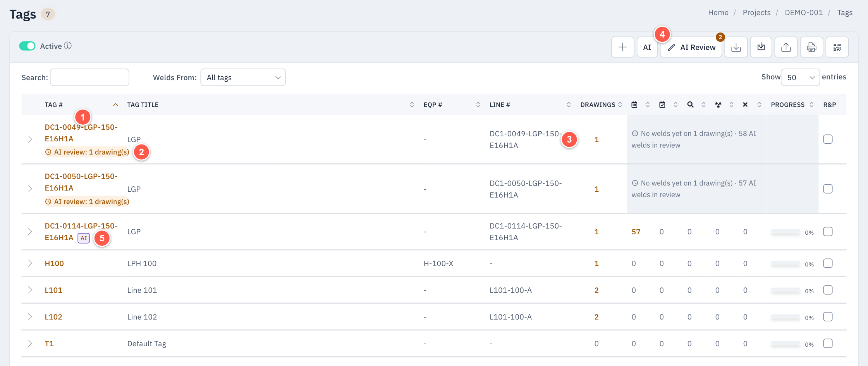Click the import into box icon button
This screenshot has height=366, width=868.
(761, 47)
